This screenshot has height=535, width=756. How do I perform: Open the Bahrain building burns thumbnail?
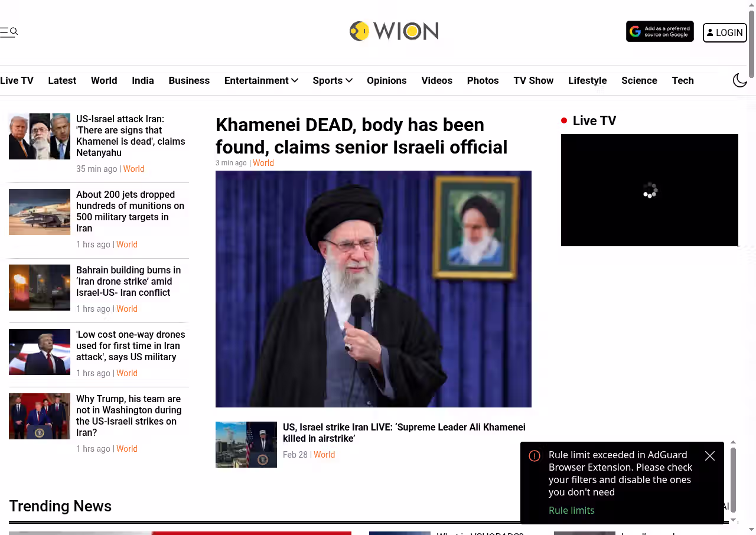click(40, 288)
